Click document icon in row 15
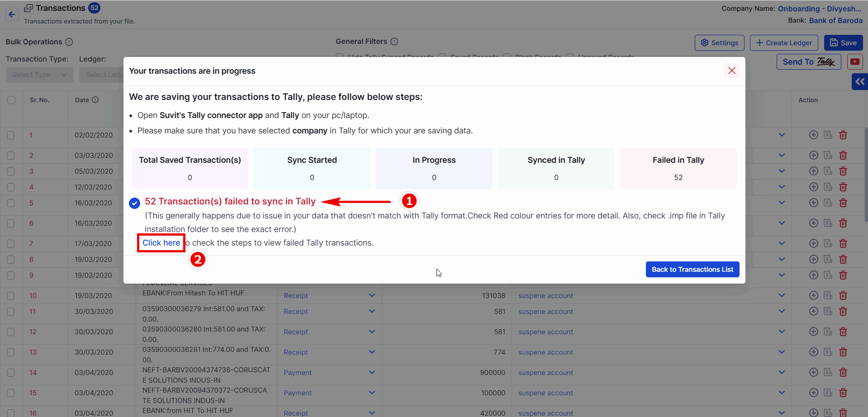This screenshot has width=868, height=417. coord(828,393)
